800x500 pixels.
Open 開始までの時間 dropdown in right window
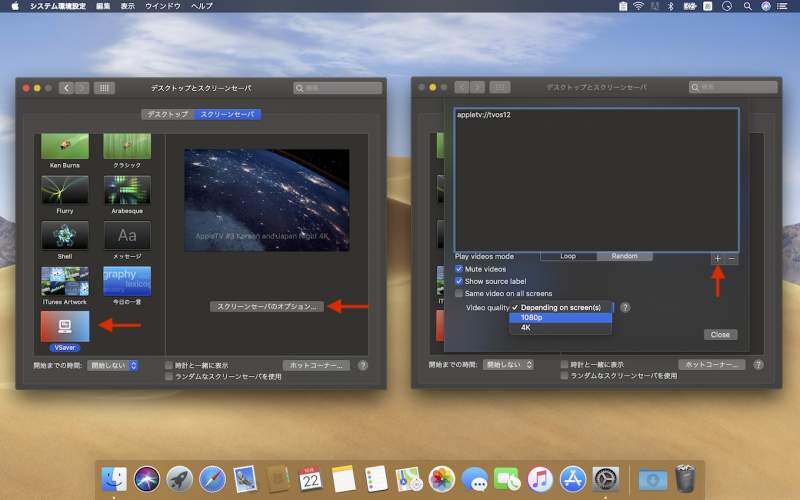[508, 364]
